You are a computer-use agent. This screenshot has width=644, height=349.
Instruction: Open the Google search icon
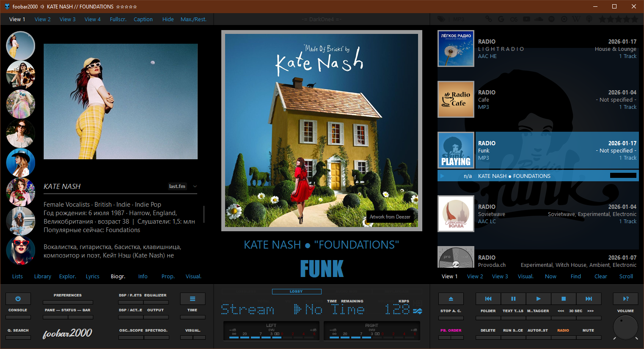501,19
